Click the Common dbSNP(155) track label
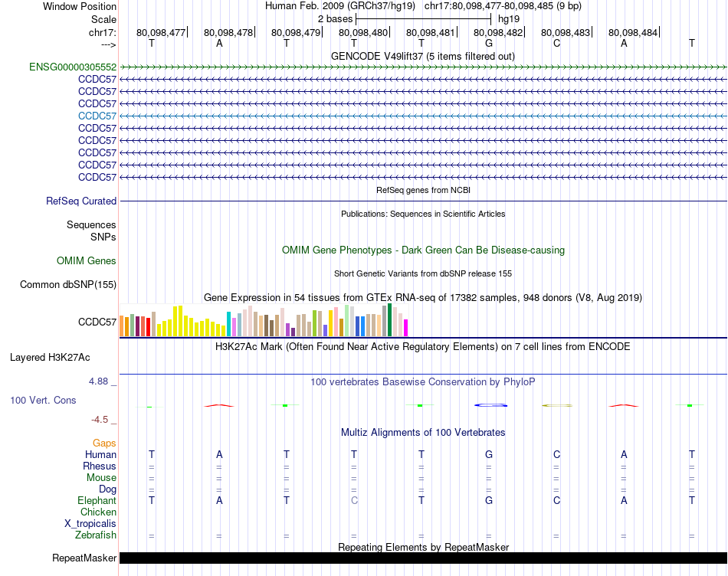 [x=68, y=284]
